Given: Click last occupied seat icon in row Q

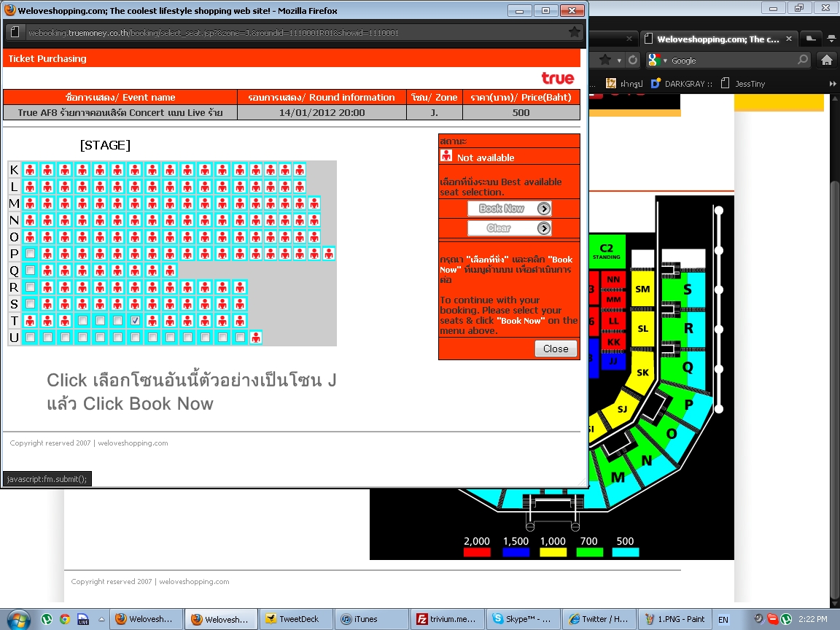Looking at the screenshot, I should pos(170,270).
